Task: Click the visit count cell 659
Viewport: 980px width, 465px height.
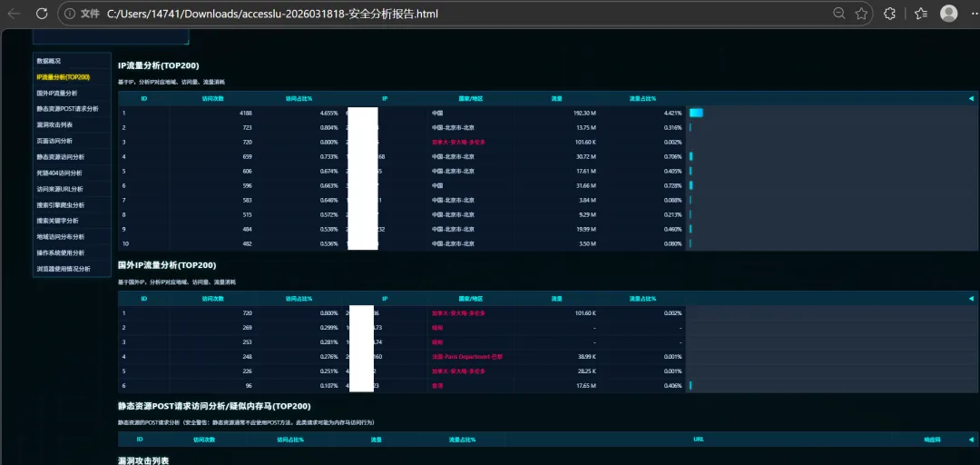Action: point(247,156)
